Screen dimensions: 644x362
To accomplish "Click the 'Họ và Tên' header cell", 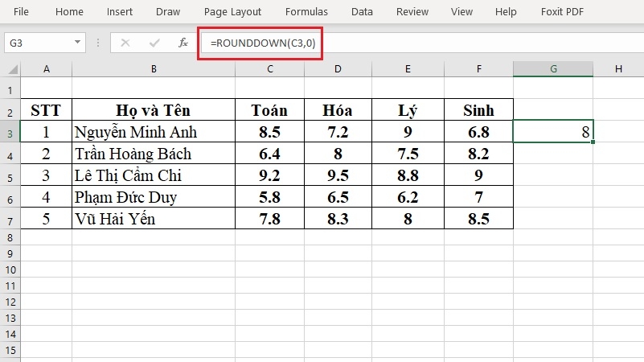I will [154, 109].
